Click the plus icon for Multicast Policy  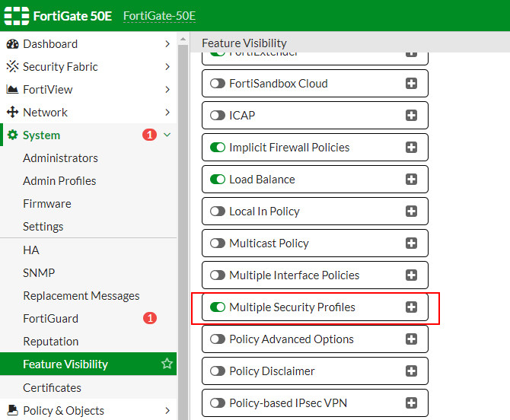click(x=412, y=243)
